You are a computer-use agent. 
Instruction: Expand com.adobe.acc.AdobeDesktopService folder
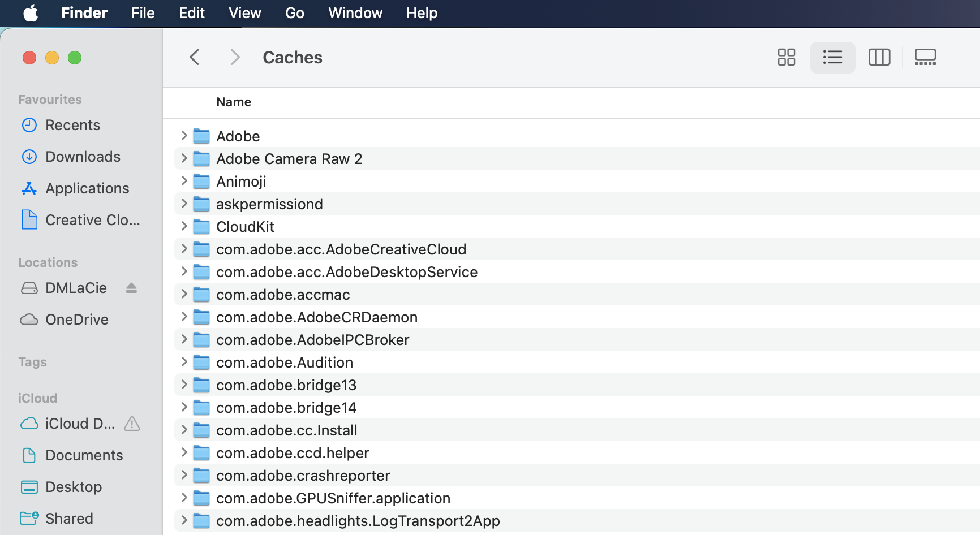click(184, 271)
